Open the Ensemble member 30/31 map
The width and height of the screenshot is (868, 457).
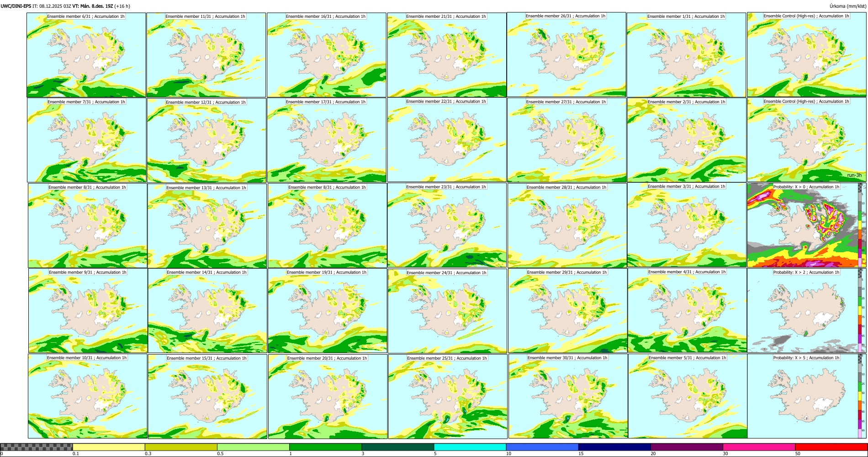pos(568,396)
